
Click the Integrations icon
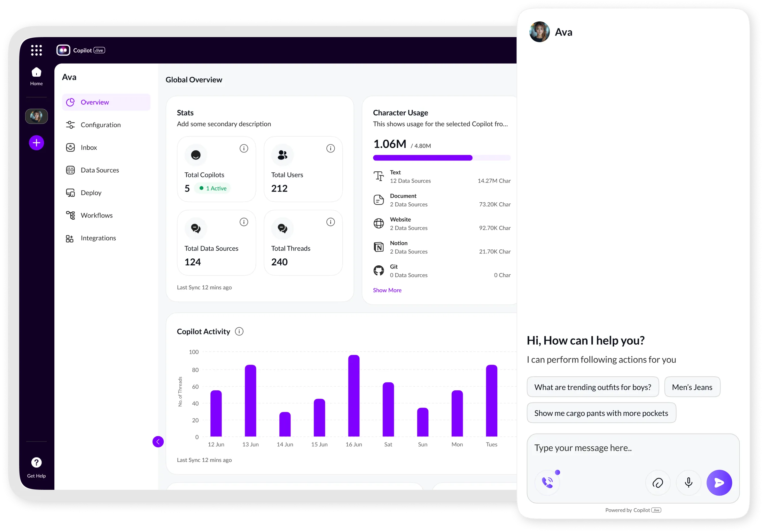(70, 237)
